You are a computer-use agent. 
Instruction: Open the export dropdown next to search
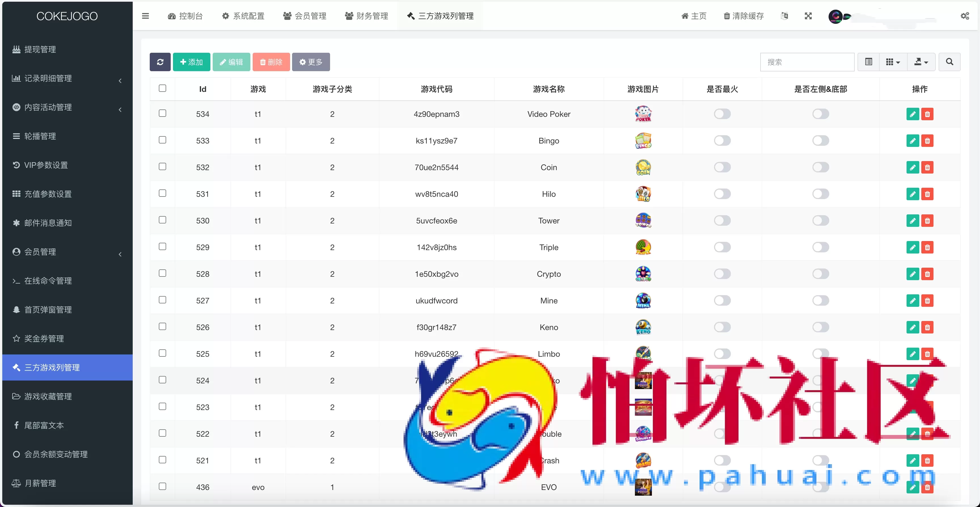click(921, 61)
